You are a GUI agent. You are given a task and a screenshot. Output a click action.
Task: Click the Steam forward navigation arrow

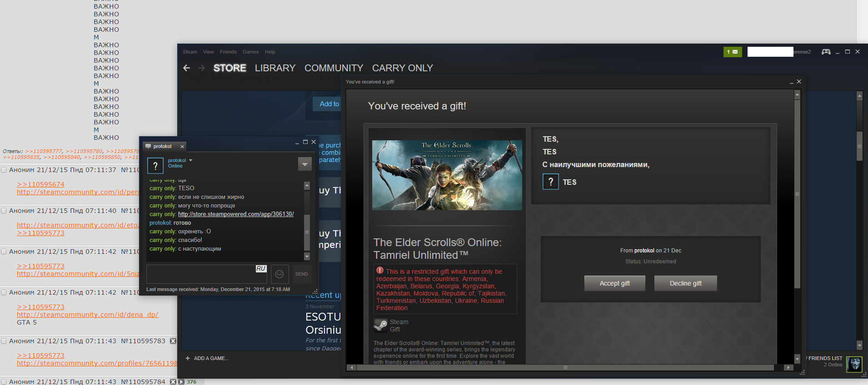pos(202,68)
